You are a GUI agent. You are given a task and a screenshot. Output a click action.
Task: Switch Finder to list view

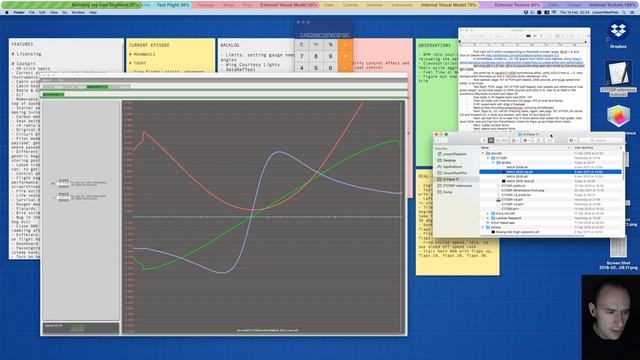coord(491,140)
